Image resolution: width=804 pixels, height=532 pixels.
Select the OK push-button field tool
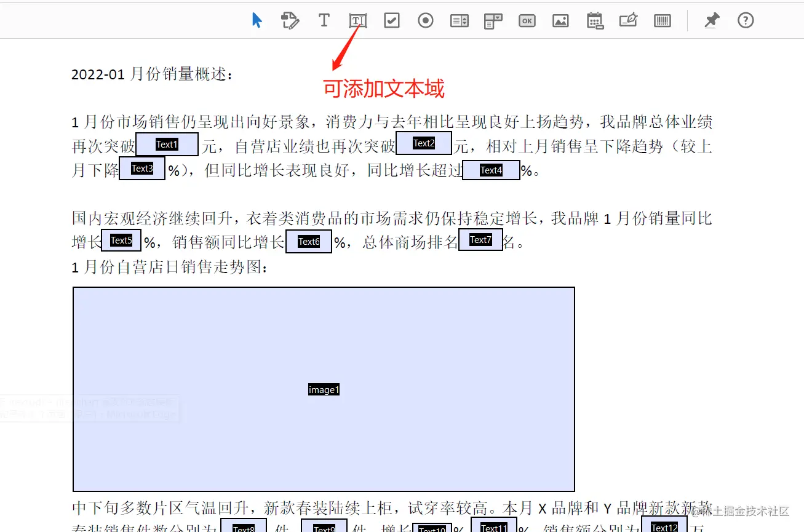[527, 20]
